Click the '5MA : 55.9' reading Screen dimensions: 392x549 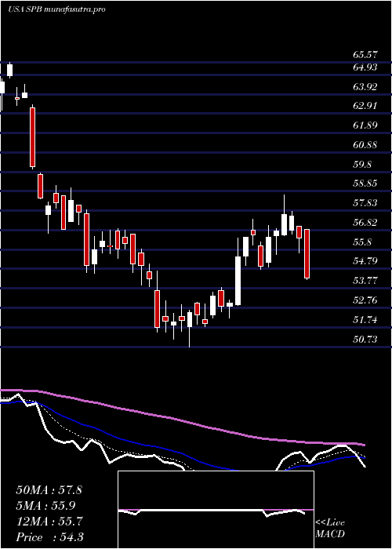tap(46, 506)
